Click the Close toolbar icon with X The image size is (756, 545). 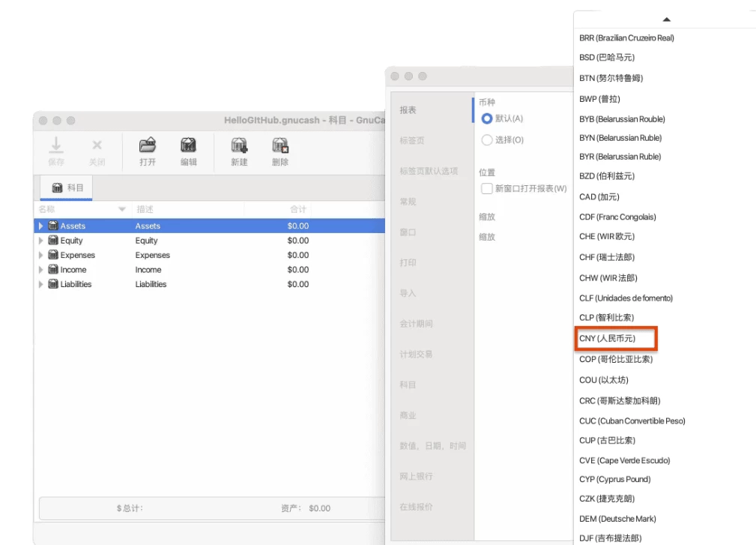tap(97, 146)
